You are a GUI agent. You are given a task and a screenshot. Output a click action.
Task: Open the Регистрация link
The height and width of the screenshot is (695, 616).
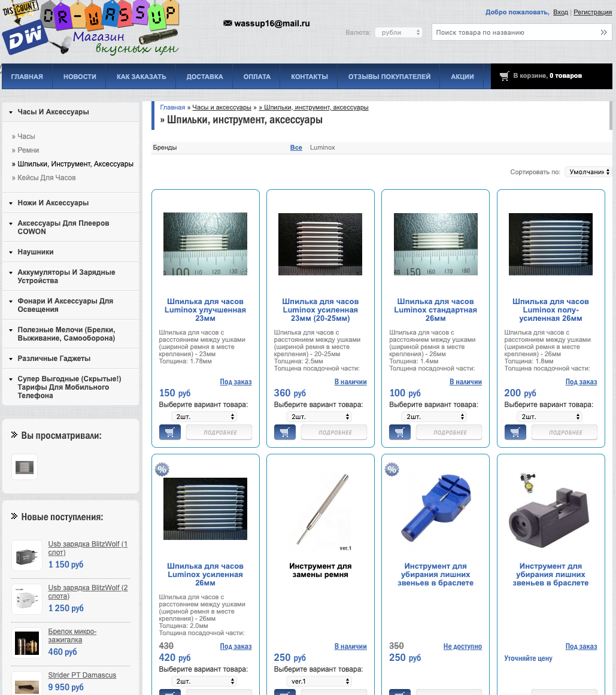tap(592, 12)
